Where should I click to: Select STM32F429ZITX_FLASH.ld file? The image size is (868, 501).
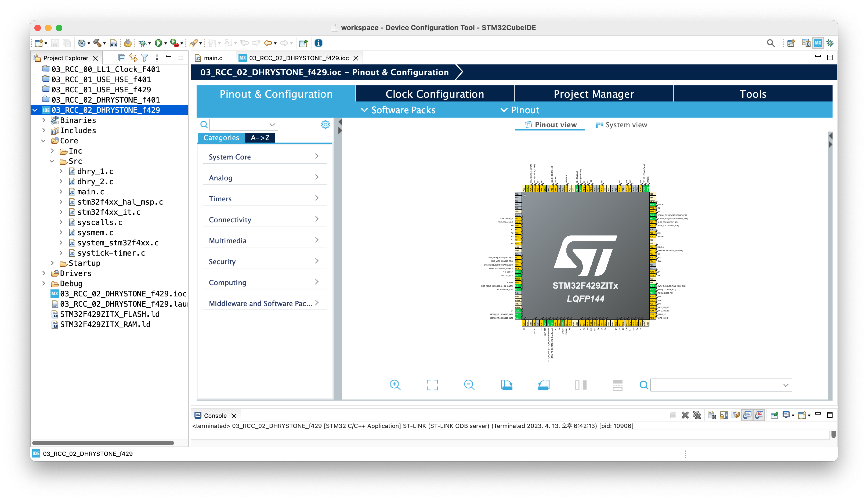click(x=110, y=314)
